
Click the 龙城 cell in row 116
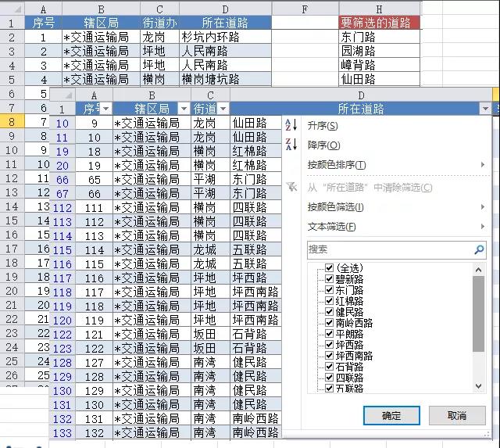tap(210, 263)
